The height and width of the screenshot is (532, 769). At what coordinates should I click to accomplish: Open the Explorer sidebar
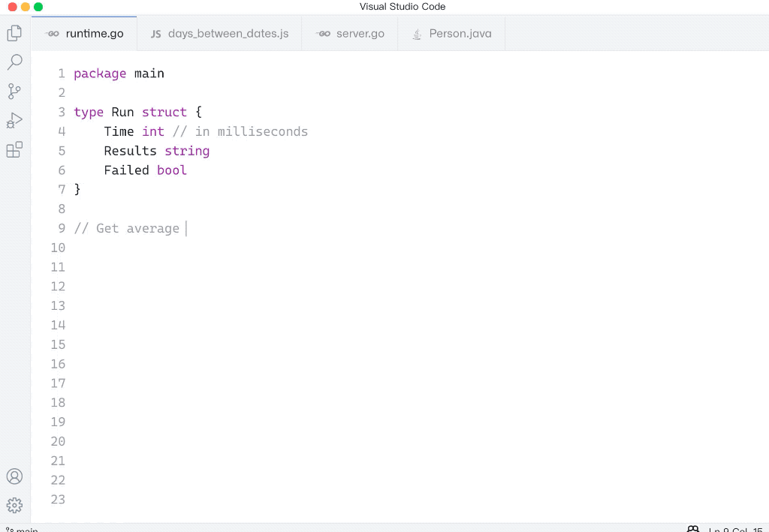click(14, 33)
